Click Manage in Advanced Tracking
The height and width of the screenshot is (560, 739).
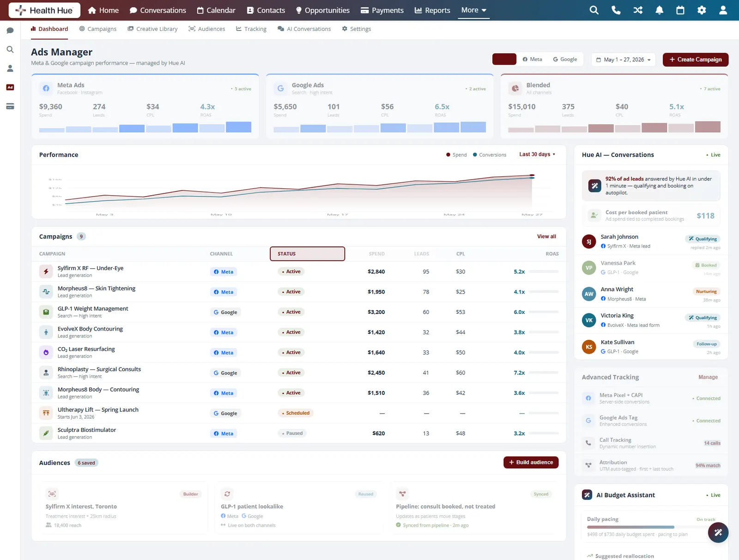(708, 377)
